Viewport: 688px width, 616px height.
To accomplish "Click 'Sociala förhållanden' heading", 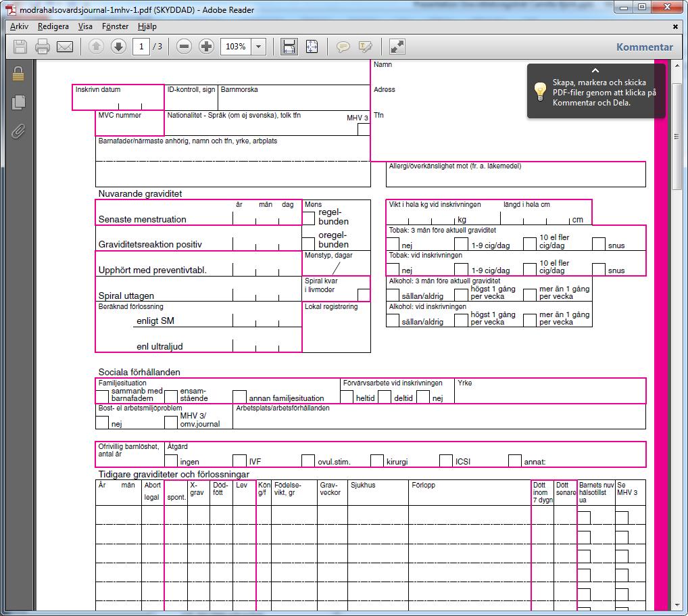I will (x=139, y=372).
